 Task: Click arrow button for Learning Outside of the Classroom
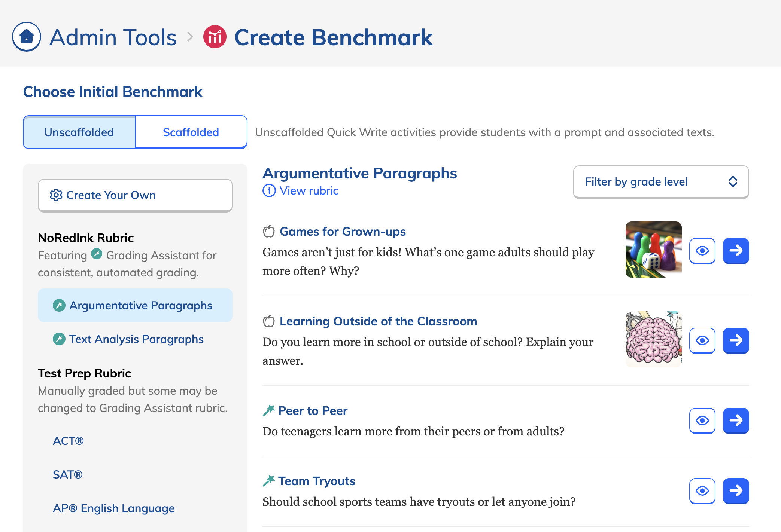tap(736, 340)
